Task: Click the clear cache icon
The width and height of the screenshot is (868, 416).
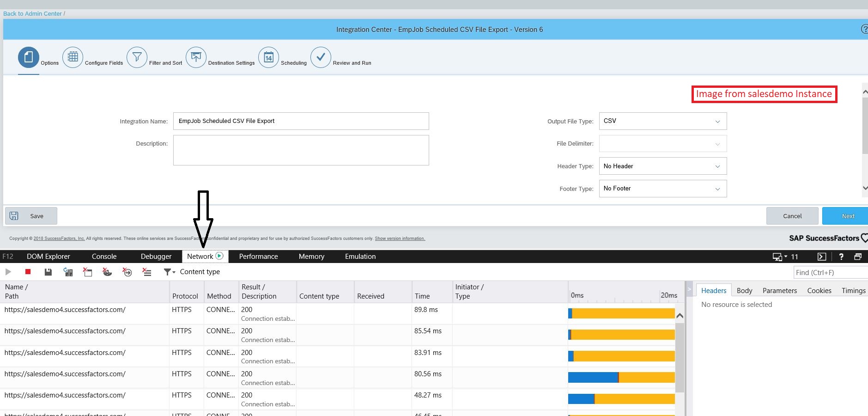Action: click(x=87, y=272)
